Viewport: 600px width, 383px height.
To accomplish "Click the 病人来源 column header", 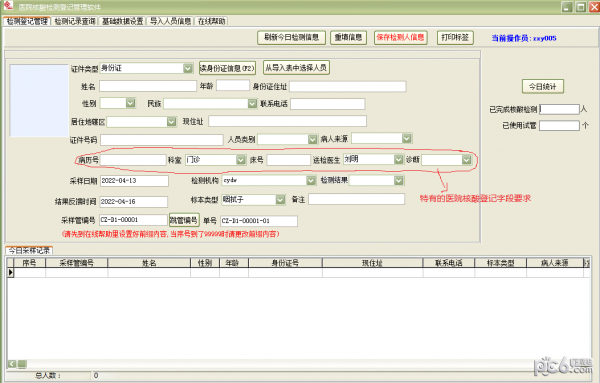I will [x=555, y=263].
